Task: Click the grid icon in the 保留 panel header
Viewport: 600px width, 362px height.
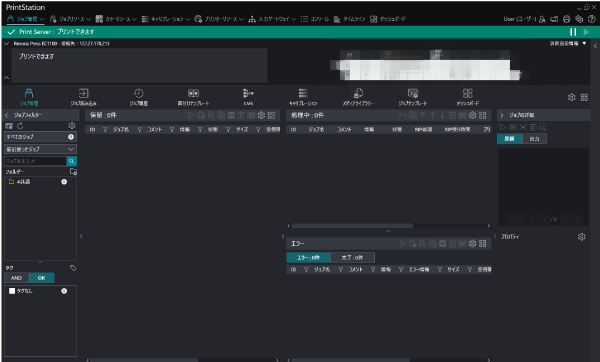Action: pyautogui.click(x=271, y=115)
